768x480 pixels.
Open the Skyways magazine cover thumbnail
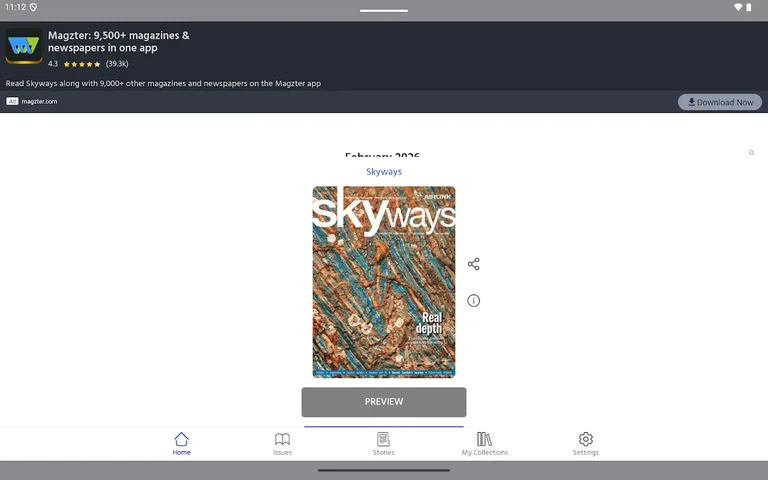coord(384,282)
